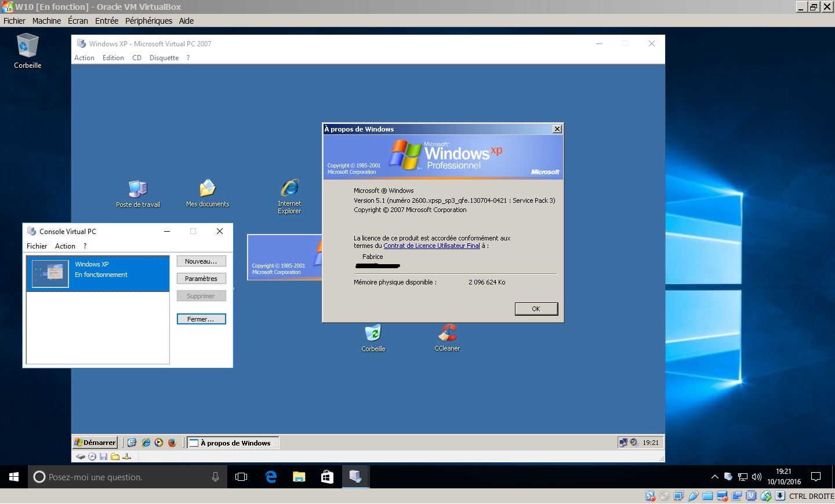Viewport: 835px width, 504px height.
Task: Click OK in À propos de Windows
Action: 536,309
